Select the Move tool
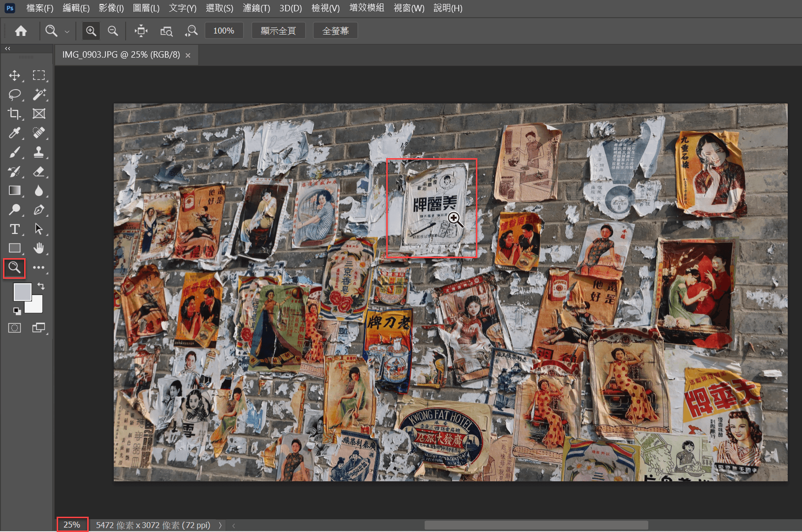The height and width of the screenshot is (532, 802). pos(14,75)
